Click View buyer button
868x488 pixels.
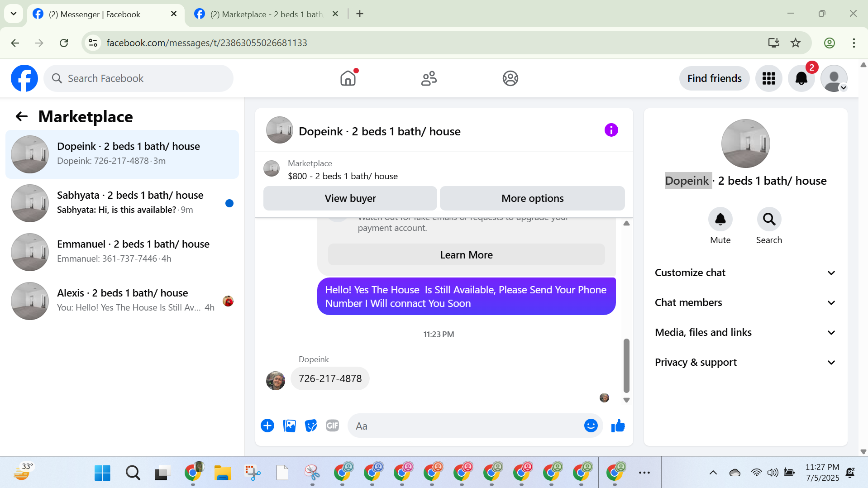coord(350,198)
